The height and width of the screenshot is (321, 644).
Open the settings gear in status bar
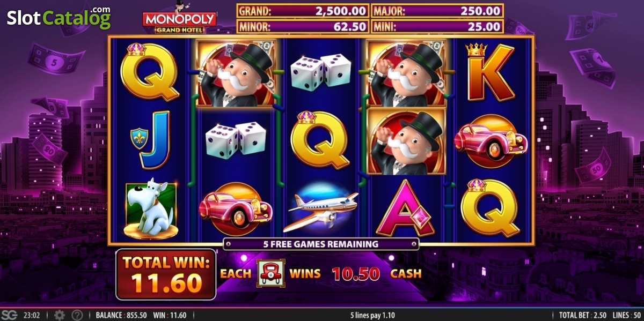coord(60,315)
